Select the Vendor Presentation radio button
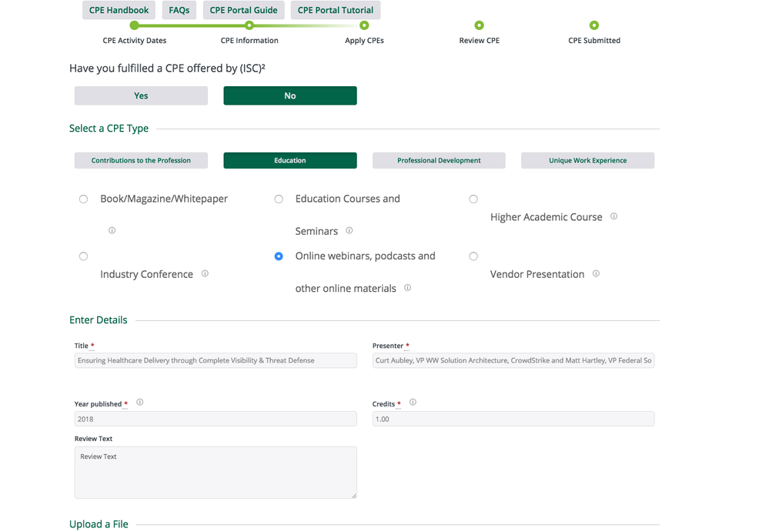This screenshot has height=532, width=769. (473, 256)
